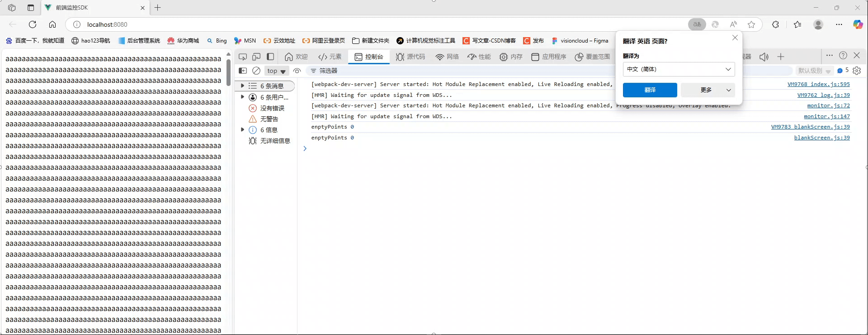Open source link VM9783 blankScreen.js:39
The height and width of the screenshot is (335, 868).
(x=810, y=127)
